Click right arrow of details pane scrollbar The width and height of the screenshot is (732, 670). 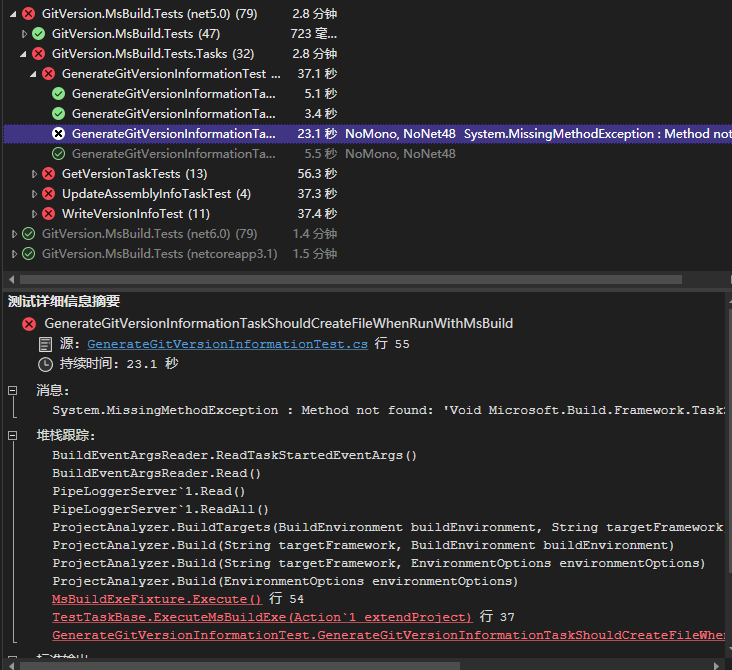tap(717, 665)
